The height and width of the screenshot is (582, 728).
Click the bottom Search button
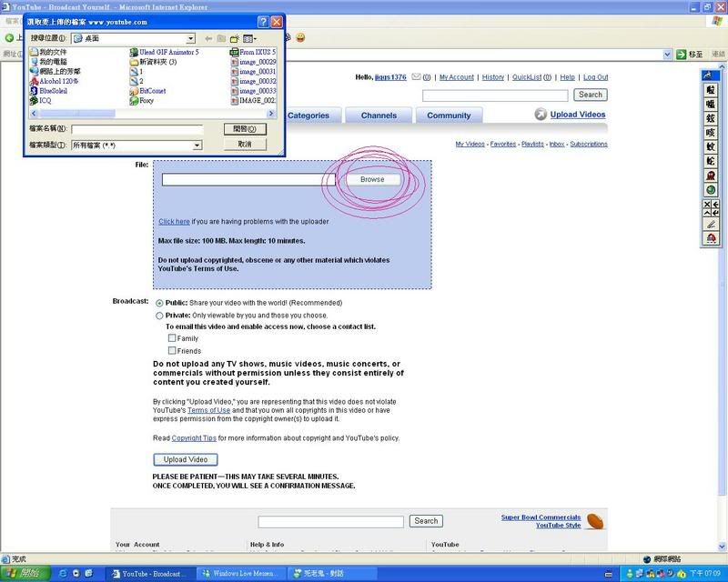(426, 521)
